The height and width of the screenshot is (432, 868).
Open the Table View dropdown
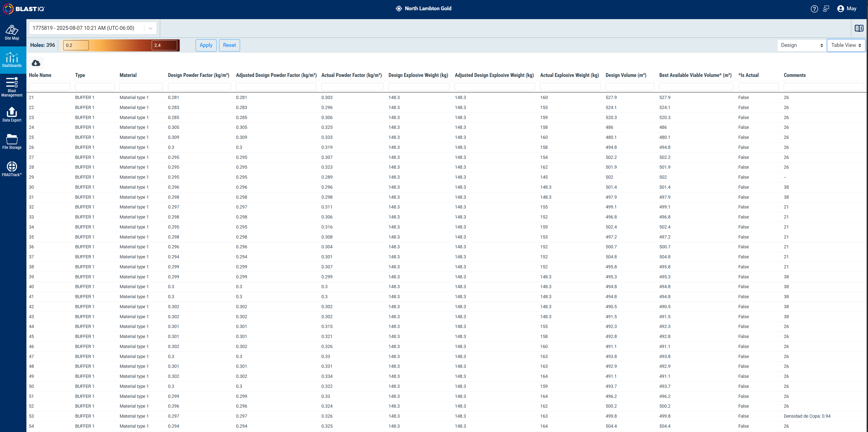point(846,45)
